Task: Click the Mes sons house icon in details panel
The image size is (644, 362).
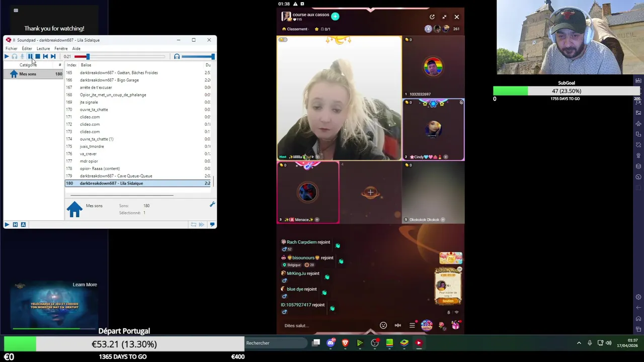Action: click(x=74, y=209)
